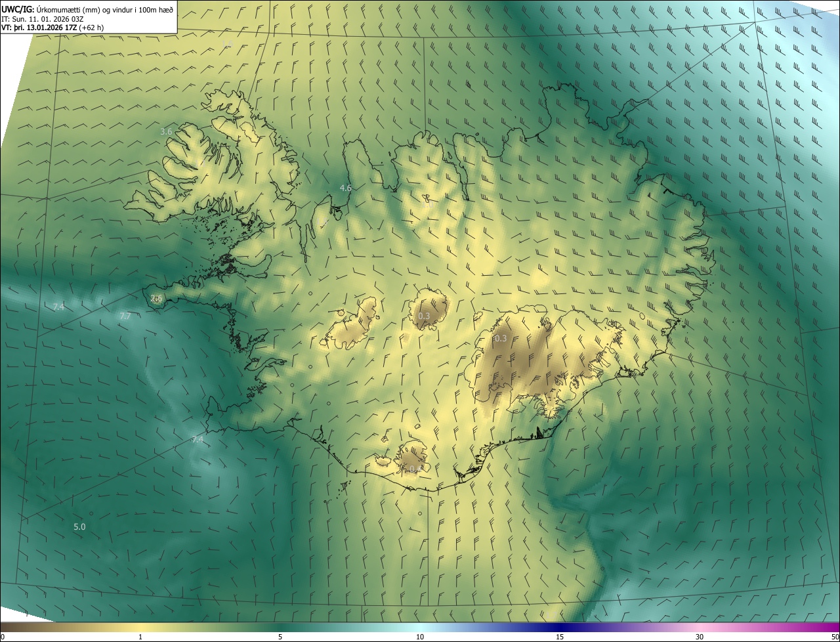Click the 2.6 value on the western peninsula tip

(156, 299)
